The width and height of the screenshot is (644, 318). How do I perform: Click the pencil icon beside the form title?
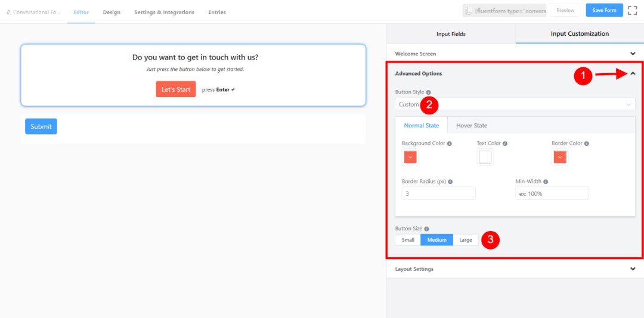8,13
